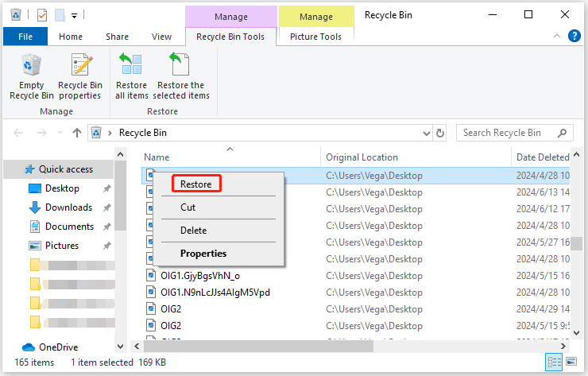The height and width of the screenshot is (376, 588).
Task: Click the Recycle Bin icon in title bar
Action: (x=16, y=15)
